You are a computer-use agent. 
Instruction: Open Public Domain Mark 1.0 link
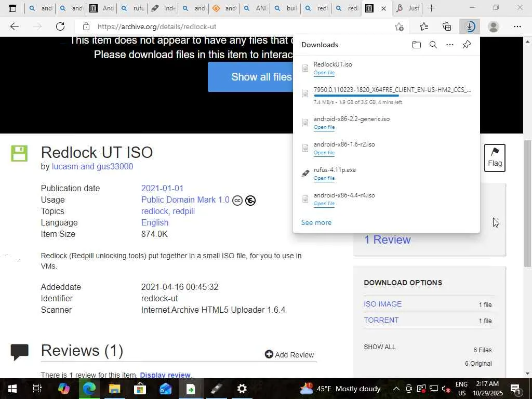185,200
